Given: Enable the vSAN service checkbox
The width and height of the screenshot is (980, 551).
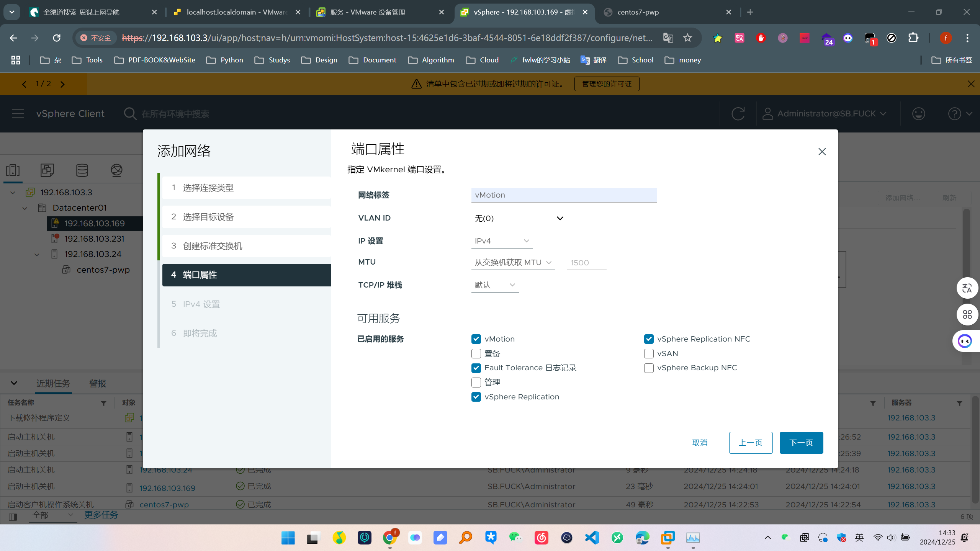Looking at the screenshot, I should point(649,353).
